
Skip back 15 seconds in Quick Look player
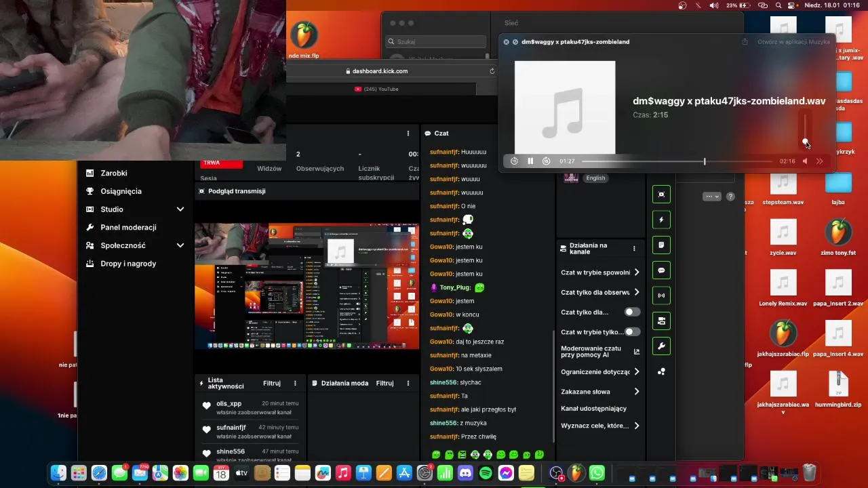pyautogui.click(x=514, y=161)
